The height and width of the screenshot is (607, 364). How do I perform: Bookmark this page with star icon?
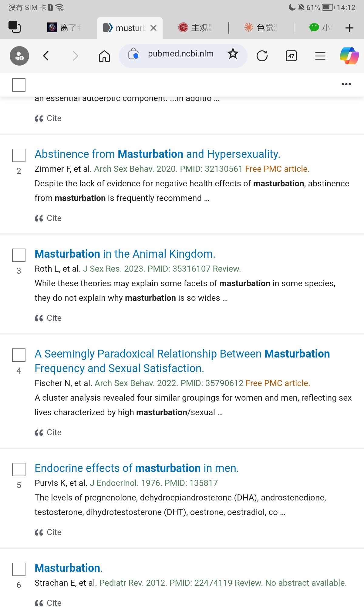pyautogui.click(x=233, y=54)
